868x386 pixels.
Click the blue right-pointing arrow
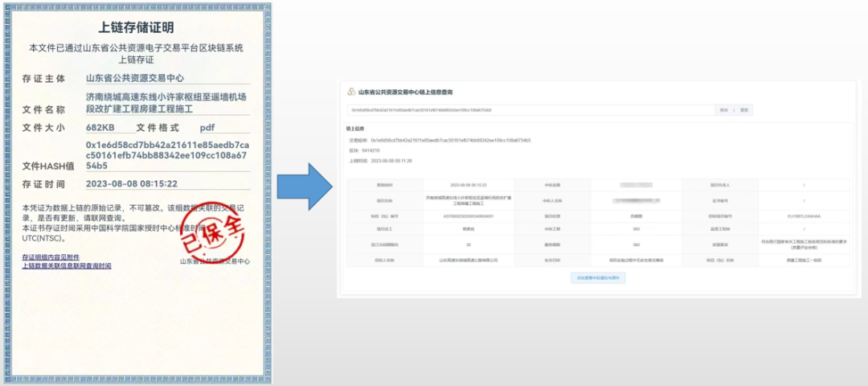[x=310, y=185]
